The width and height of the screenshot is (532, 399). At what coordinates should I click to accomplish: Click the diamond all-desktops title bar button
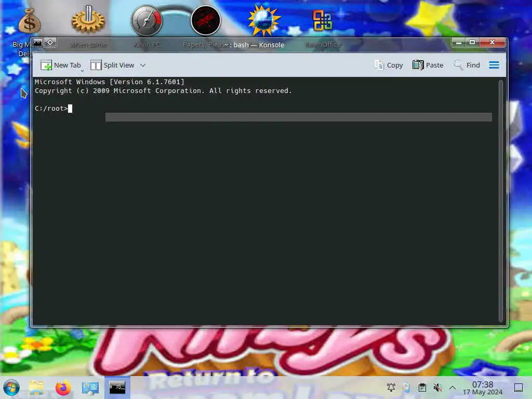[50, 43]
